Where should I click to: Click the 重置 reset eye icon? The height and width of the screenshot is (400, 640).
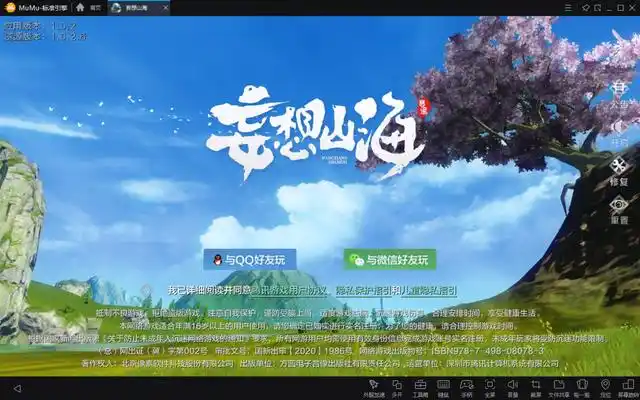pyautogui.click(x=619, y=210)
